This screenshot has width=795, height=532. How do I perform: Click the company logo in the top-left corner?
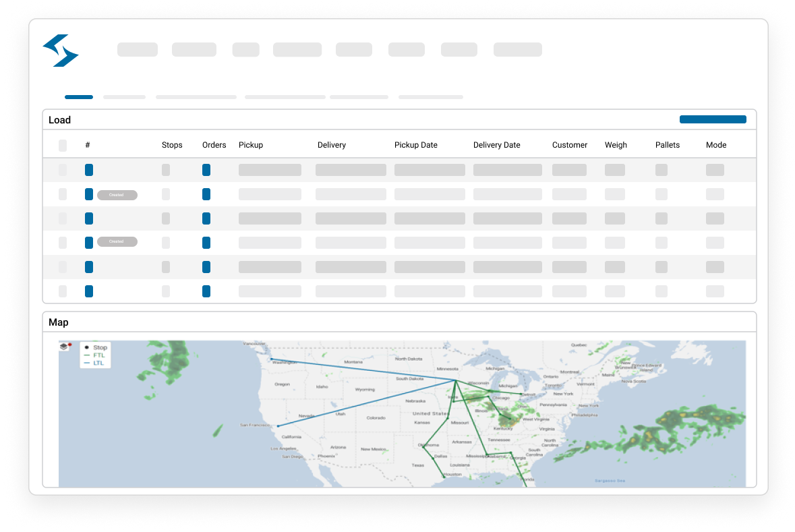61,50
